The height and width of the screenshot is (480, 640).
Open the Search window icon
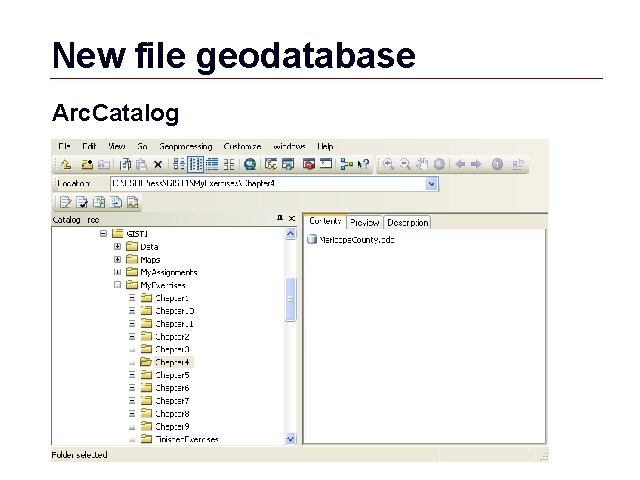tap(288, 164)
